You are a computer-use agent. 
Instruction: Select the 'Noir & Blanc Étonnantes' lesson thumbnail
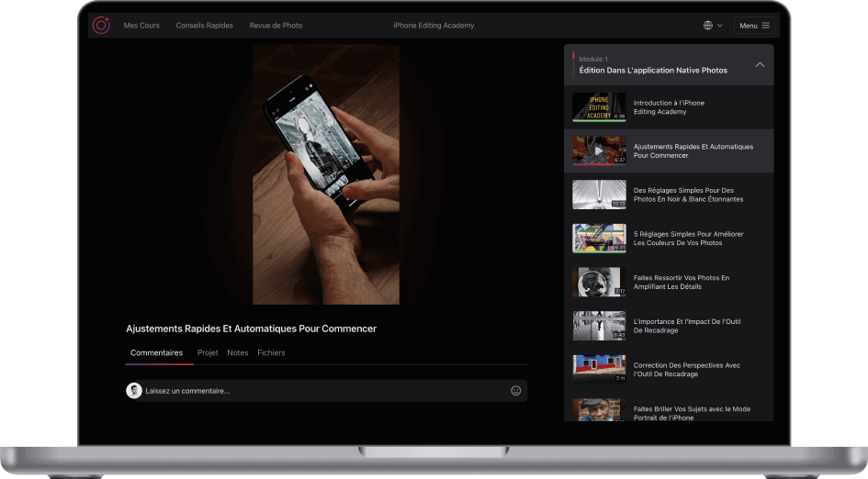(x=599, y=195)
